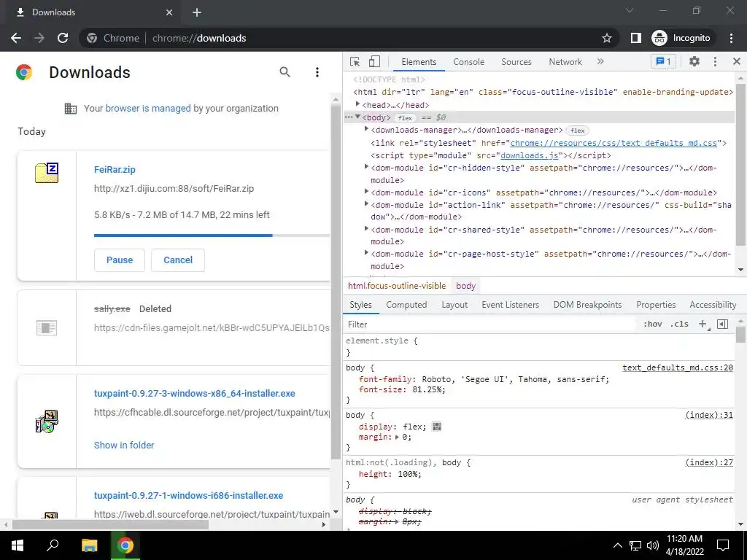Open the text_defaults_md.css:20 source link

point(678,367)
